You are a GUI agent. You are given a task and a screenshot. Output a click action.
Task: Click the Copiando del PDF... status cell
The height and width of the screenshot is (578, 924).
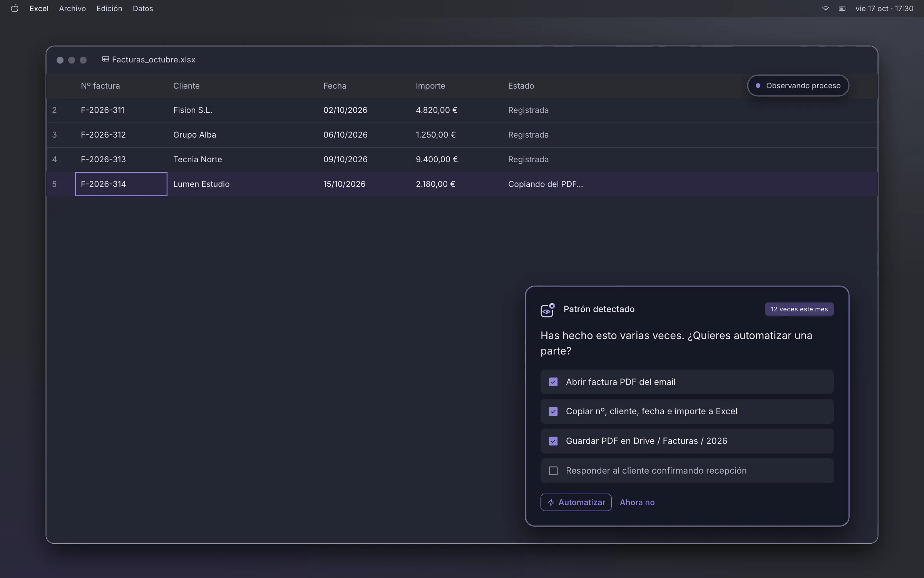coord(546,184)
